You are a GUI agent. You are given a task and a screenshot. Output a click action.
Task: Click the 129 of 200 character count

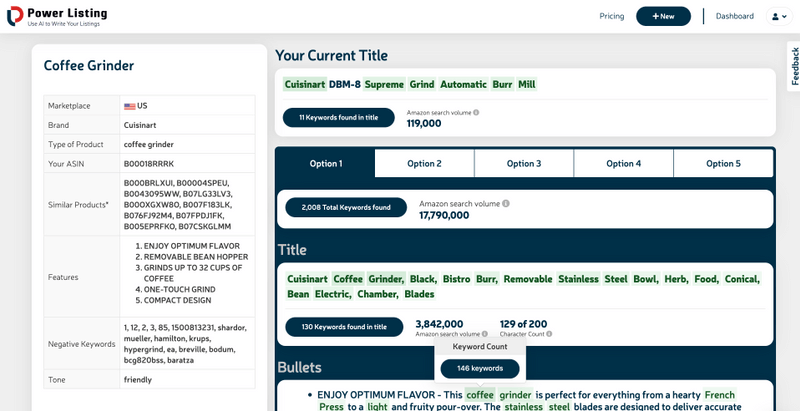[523, 324]
